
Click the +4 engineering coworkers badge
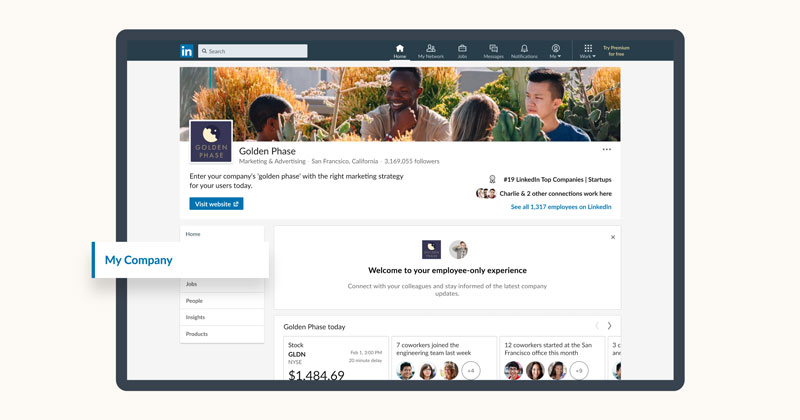point(471,370)
